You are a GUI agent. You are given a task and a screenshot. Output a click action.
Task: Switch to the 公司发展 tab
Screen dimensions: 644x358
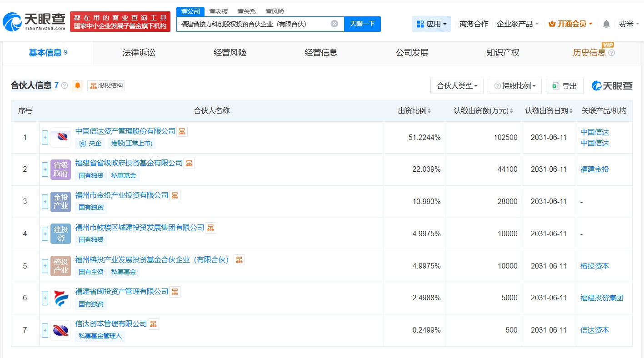[412, 53]
